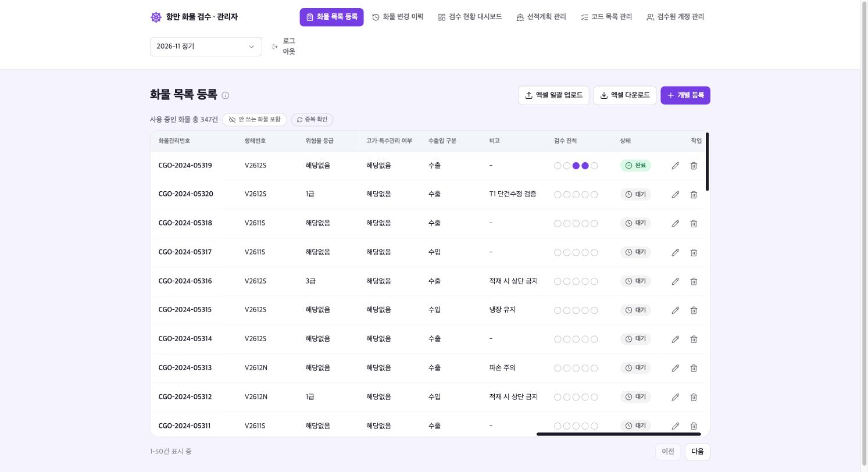Click the table's vertical scrollbar
Screen dimensions: 868x472
coord(707,162)
